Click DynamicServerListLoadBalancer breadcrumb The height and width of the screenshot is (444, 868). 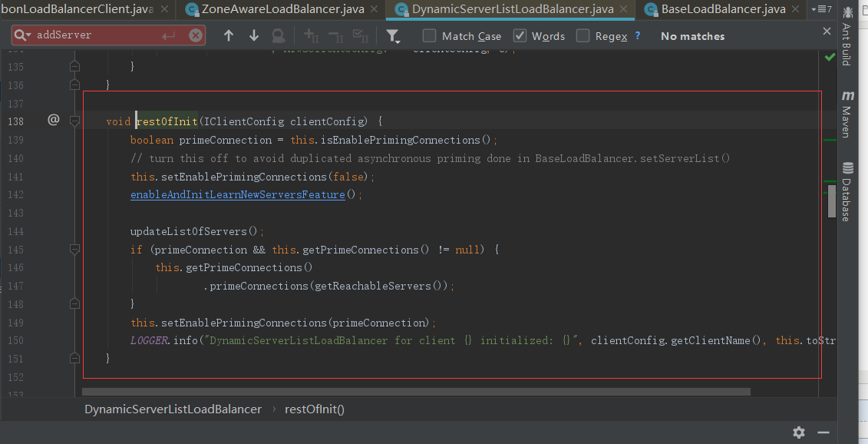(173, 409)
